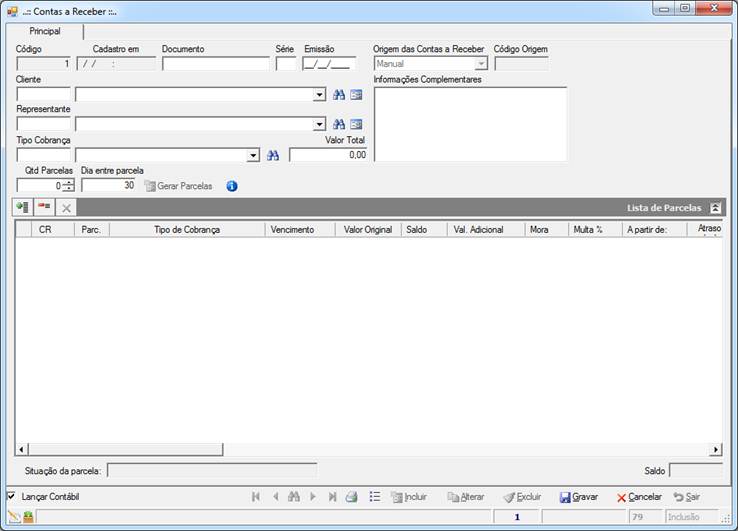The height and width of the screenshot is (531, 738).
Task: Open the Tipo Cobrança dropdown list
Action: tap(253, 155)
